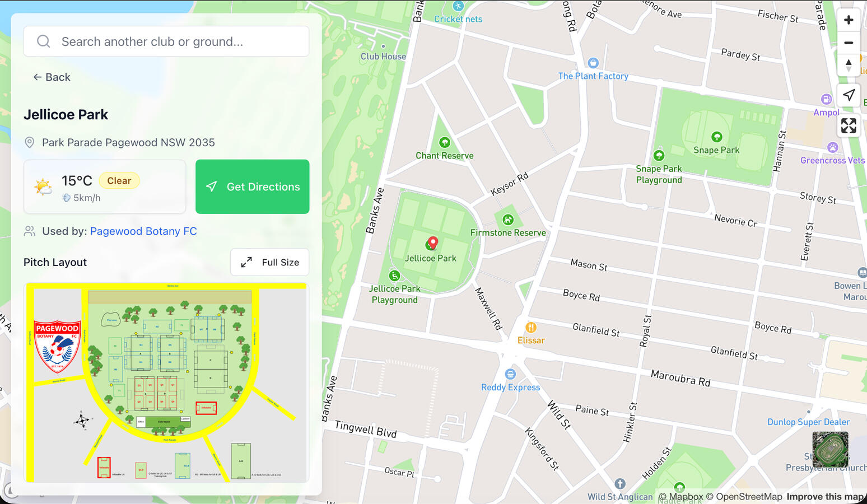Click the Elissar restaurant marker
Viewport: 867px width, 504px height.
click(531, 327)
